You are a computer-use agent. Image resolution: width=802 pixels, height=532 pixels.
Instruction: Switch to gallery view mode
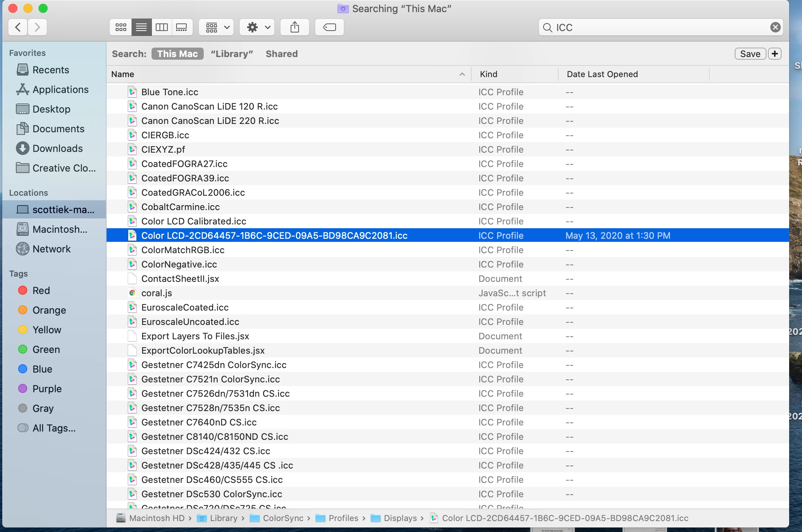click(x=182, y=27)
